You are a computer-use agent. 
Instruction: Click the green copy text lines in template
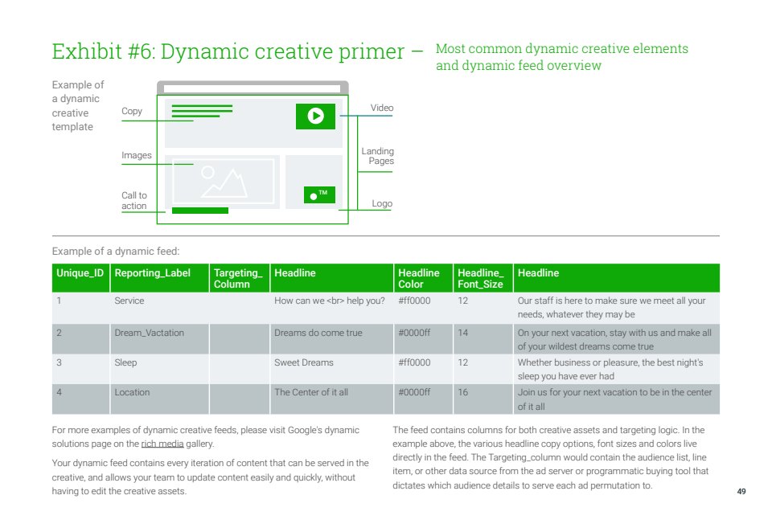pyautogui.click(x=202, y=111)
